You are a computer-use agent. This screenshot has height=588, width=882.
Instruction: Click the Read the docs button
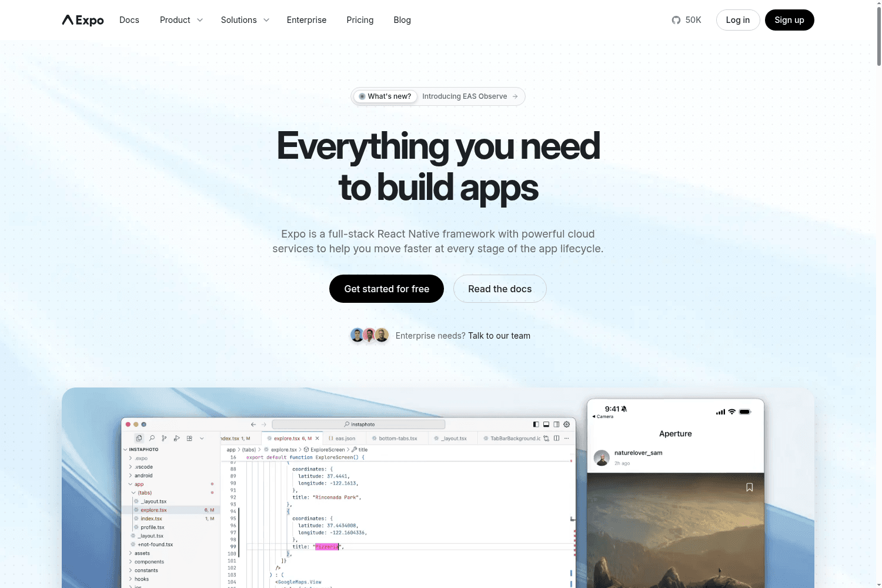click(x=500, y=289)
